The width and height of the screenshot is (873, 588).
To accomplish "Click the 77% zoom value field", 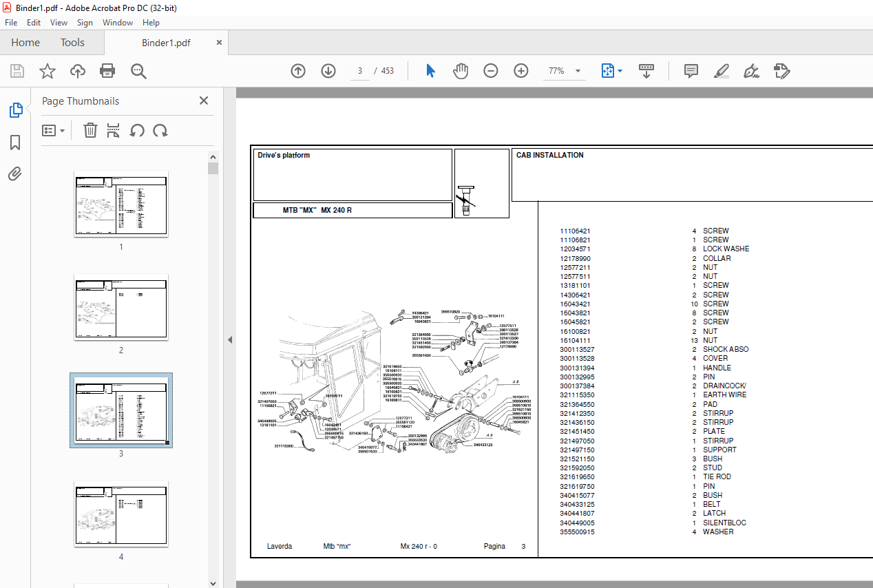I will pos(556,71).
